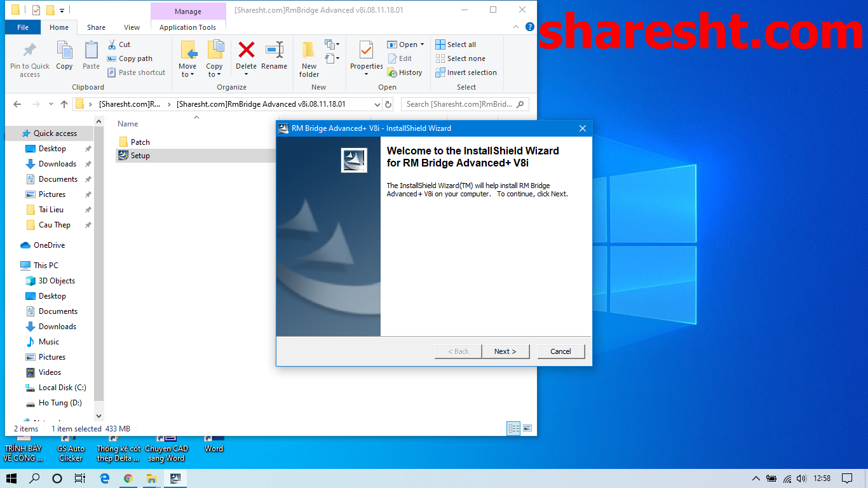Screen dimensions: 868x488
Task: Open Local Disk (C:) in sidebar
Action: [x=62, y=388]
